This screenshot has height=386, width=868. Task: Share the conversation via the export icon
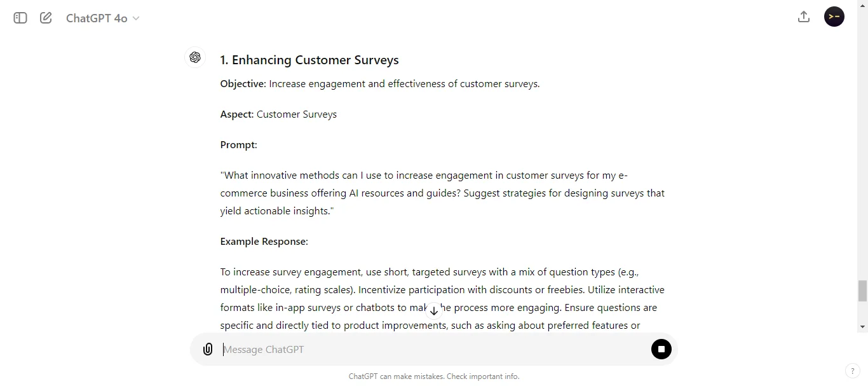pos(803,17)
